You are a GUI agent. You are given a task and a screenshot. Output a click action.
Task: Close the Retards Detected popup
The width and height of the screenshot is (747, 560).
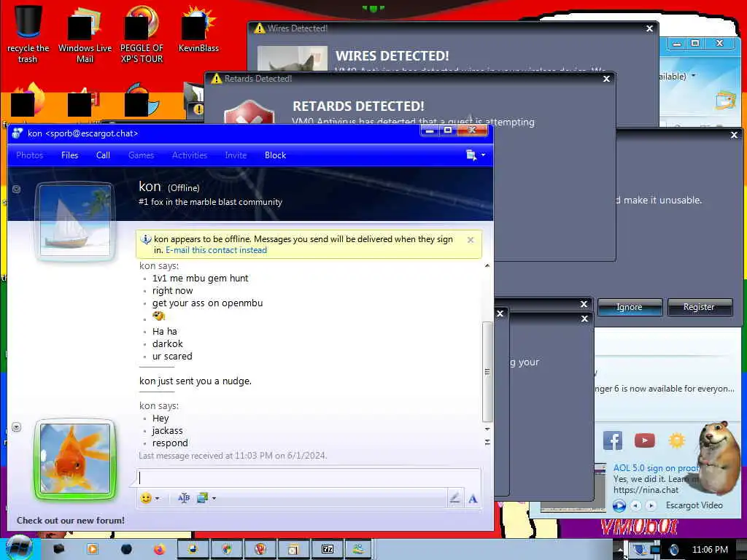coord(606,79)
